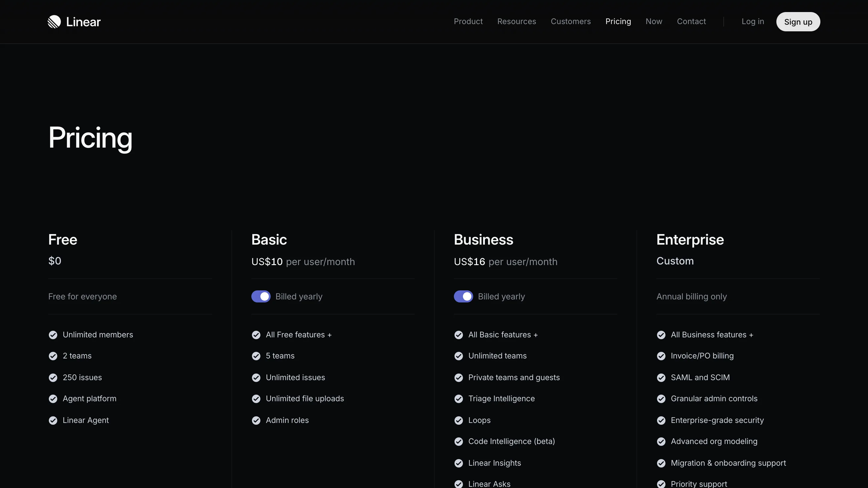Click the Basic plan heading
Viewport: 868px width, 488px height.
(x=269, y=239)
